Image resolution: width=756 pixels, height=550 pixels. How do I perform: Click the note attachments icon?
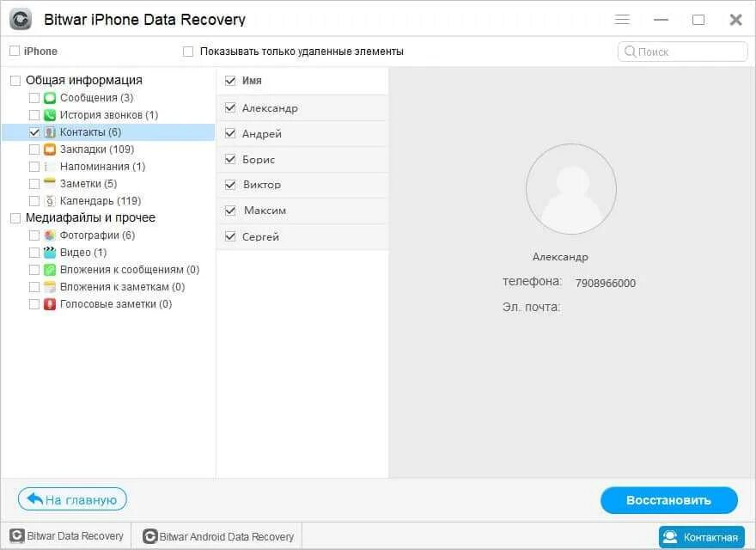[x=50, y=287]
